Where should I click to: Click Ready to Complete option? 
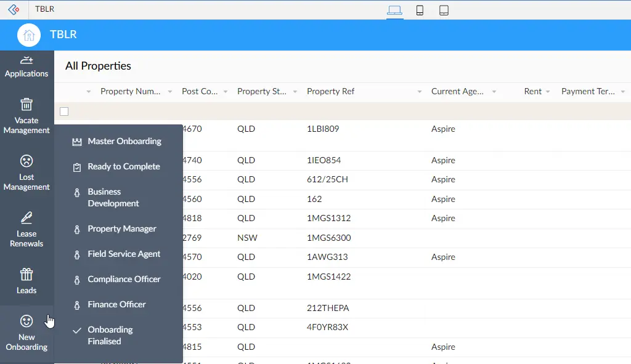[x=123, y=166]
